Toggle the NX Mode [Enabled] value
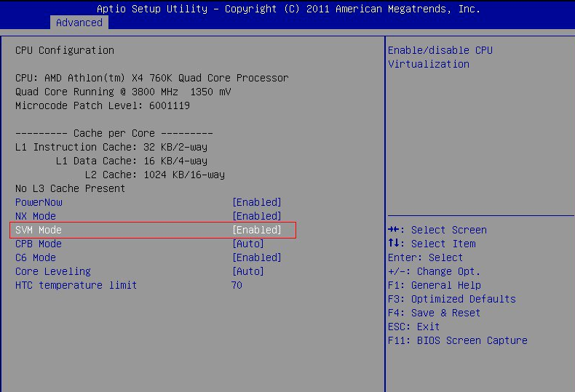The image size is (575, 392). tap(256, 216)
